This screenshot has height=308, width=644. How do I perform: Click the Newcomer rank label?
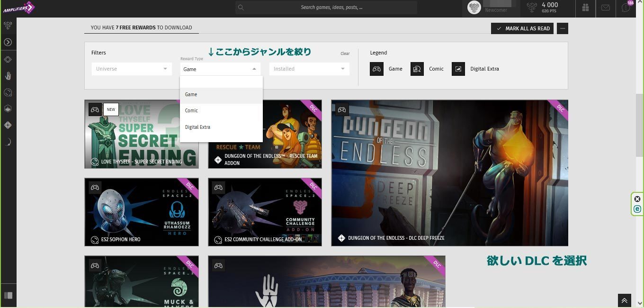point(496,10)
